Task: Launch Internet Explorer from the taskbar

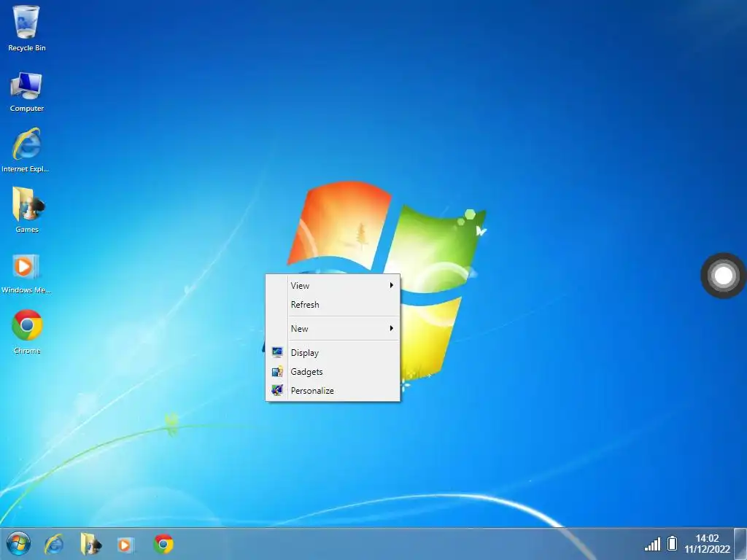Action: tap(54, 544)
